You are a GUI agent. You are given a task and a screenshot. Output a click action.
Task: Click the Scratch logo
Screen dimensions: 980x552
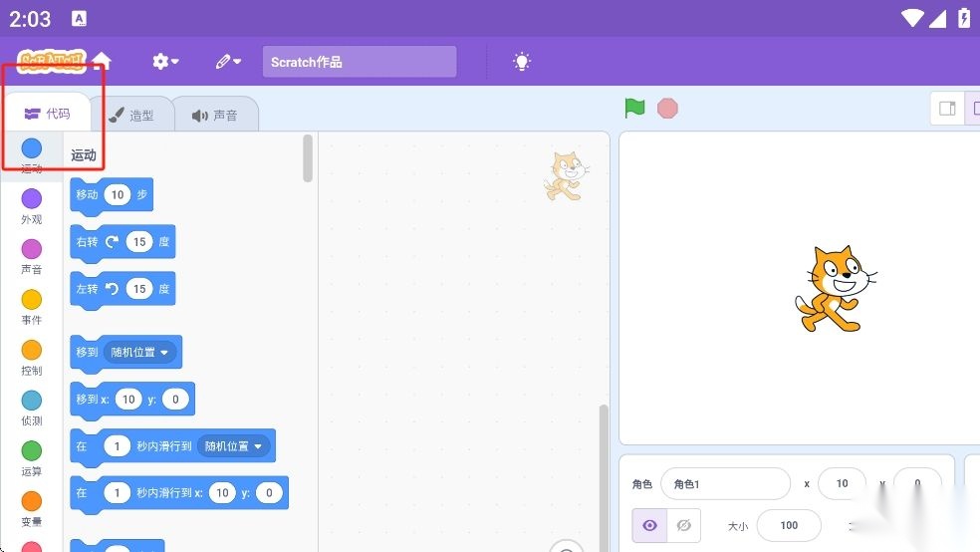51,61
